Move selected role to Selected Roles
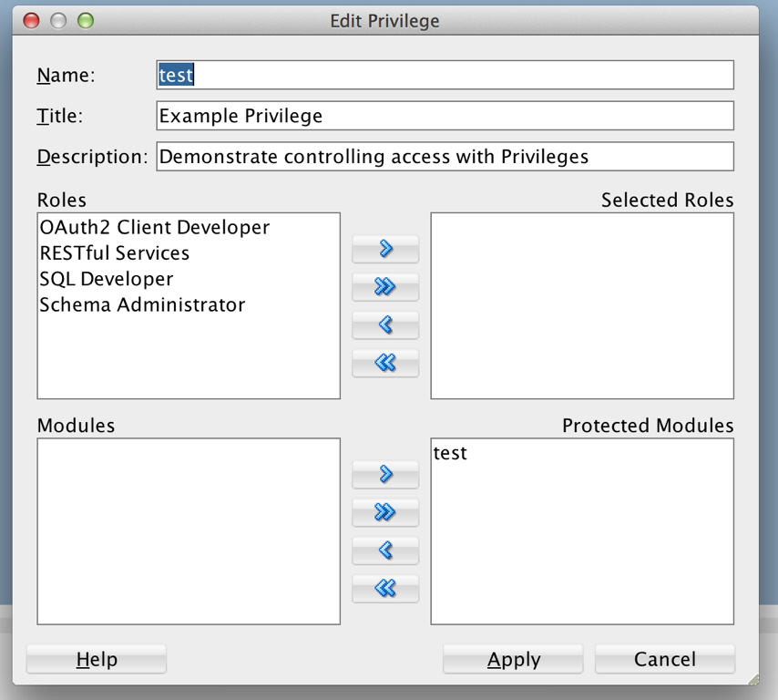Screen dimensions: 778x700 coord(385,249)
